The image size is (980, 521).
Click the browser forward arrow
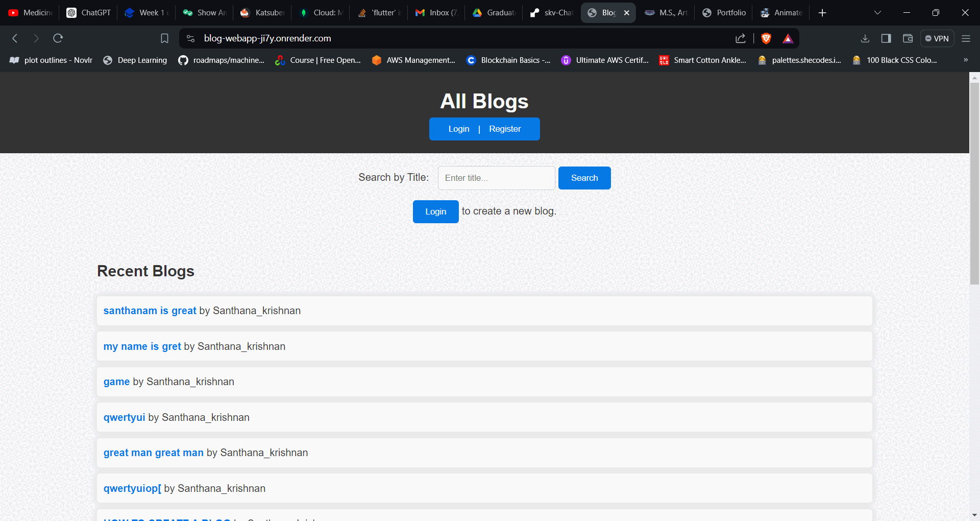coord(36,38)
